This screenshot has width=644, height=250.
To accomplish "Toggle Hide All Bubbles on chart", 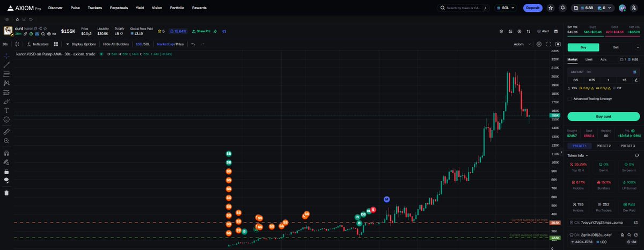I will [x=116, y=44].
